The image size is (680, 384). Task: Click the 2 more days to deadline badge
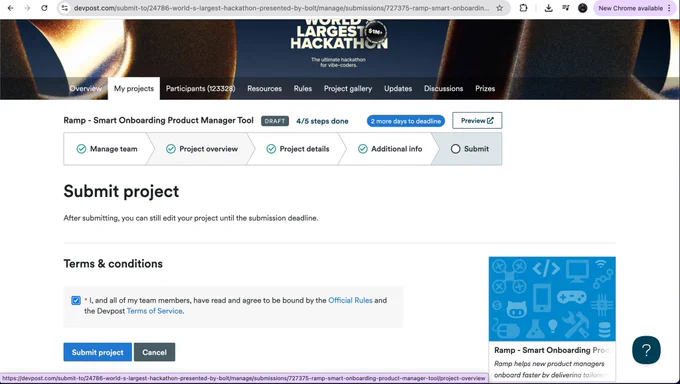pyautogui.click(x=406, y=121)
